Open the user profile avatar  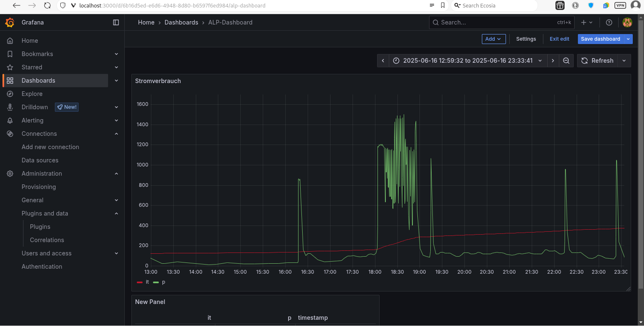(627, 22)
